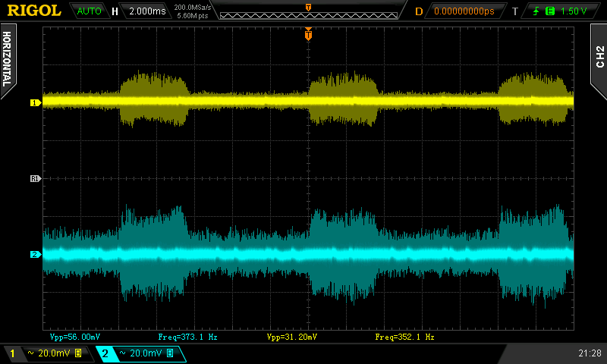
Task: Open the 1.50 V trigger level setting
Action: pyautogui.click(x=574, y=11)
